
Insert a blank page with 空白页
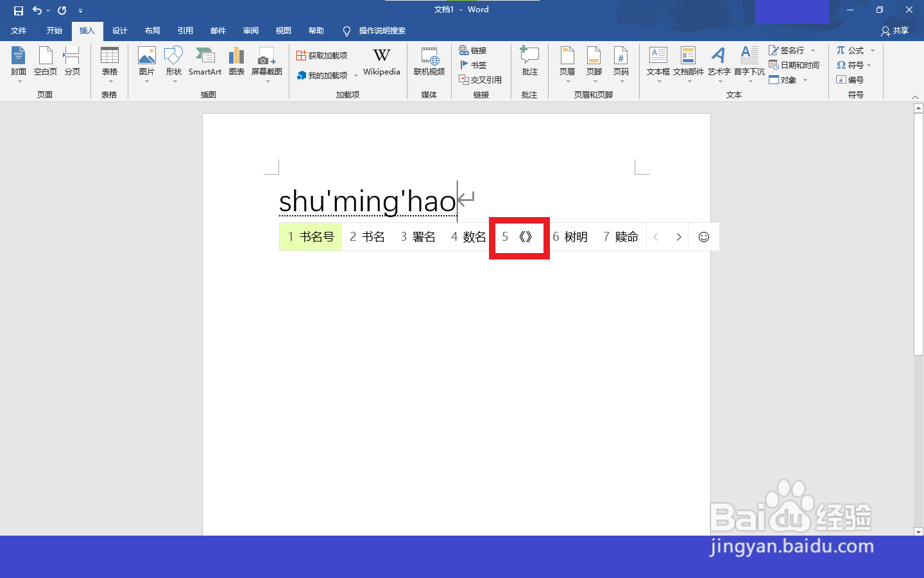pyautogui.click(x=46, y=62)
